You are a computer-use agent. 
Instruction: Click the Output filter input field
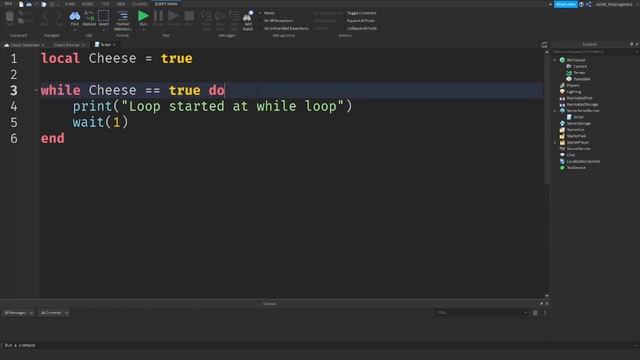(x=482, y=313)
